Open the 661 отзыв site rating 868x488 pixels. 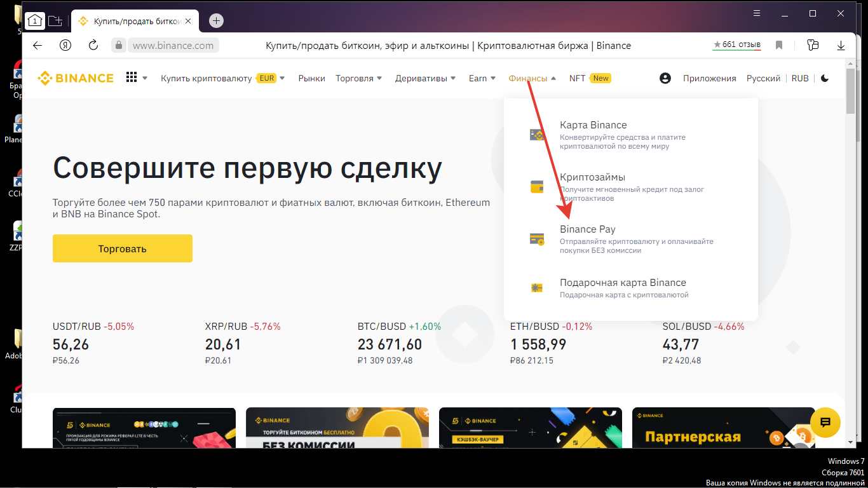pyautogui.click(x=737, y=44)
